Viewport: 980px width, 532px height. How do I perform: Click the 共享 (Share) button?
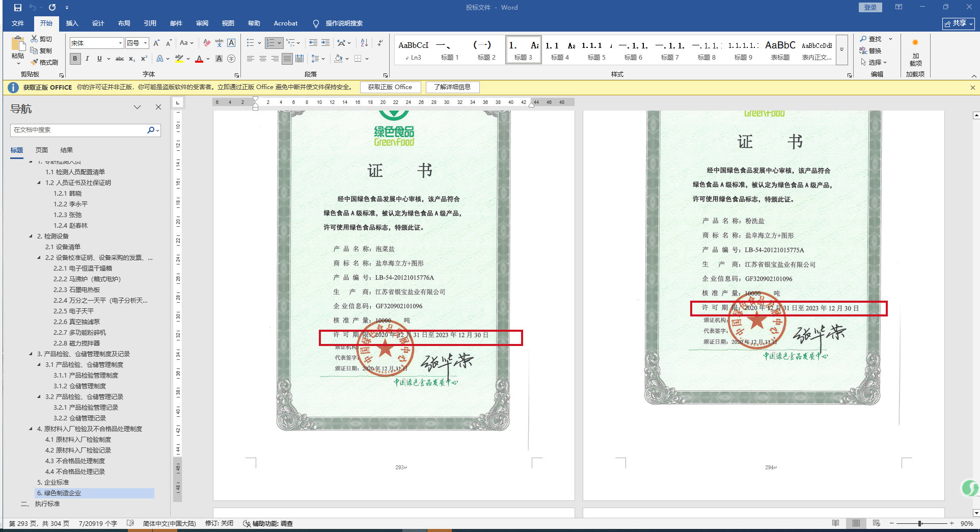coord(959,23)
